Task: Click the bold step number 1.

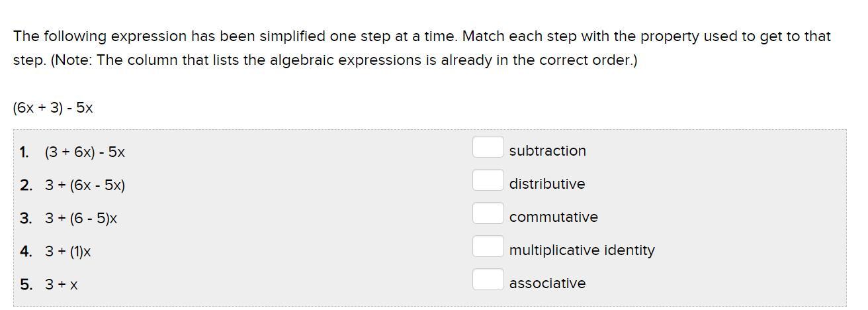Action: [x=24, y=152]
